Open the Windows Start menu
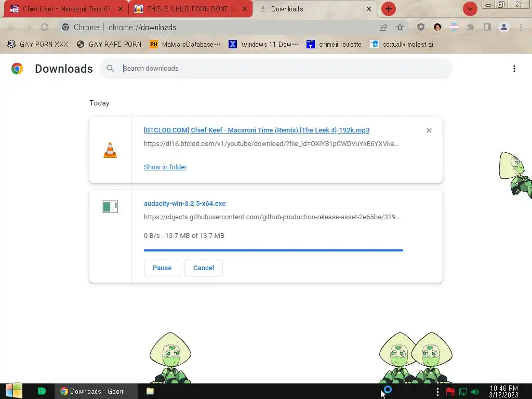532x399 pixels. pyautogui.click(x=14, y=391)
